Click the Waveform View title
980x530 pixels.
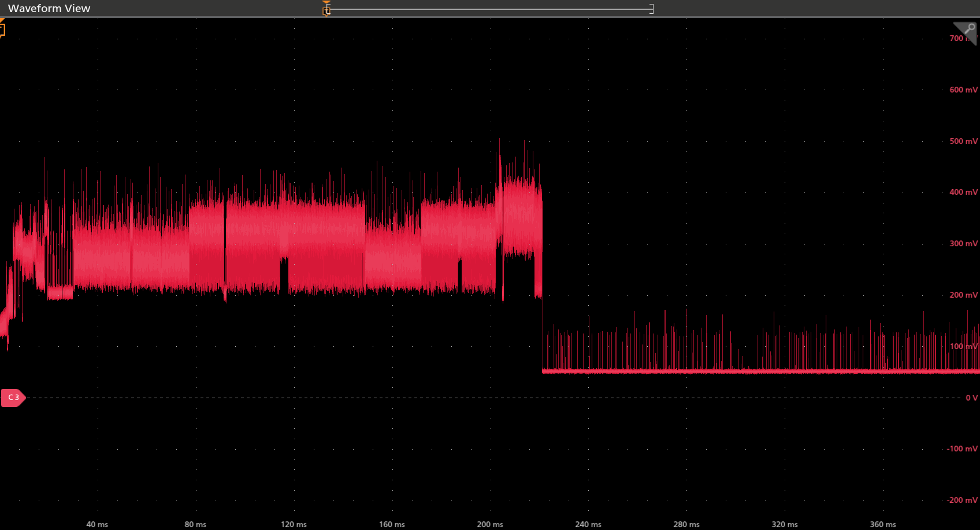point(49,9)
